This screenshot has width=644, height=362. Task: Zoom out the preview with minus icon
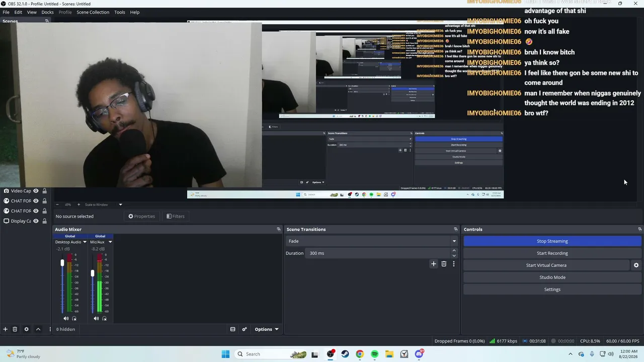[57, 205]
